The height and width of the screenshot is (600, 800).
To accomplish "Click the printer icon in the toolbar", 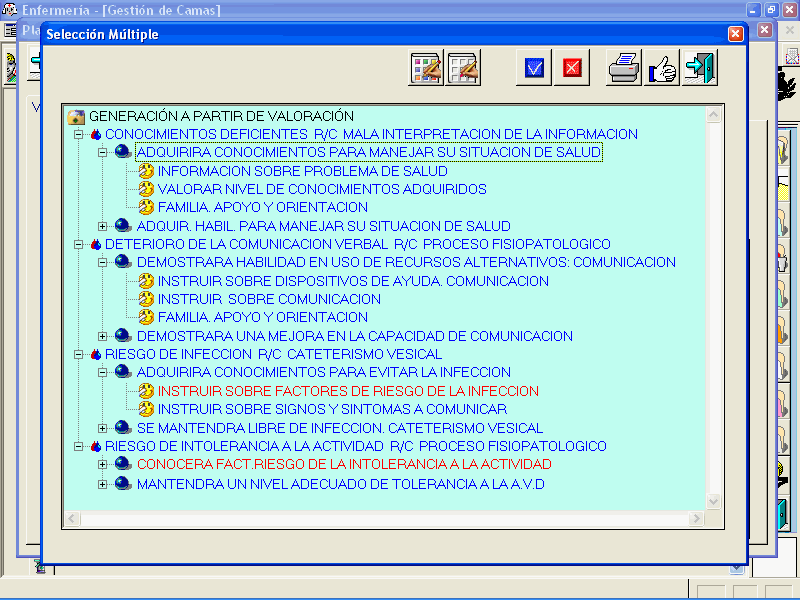I will point(625,68).
